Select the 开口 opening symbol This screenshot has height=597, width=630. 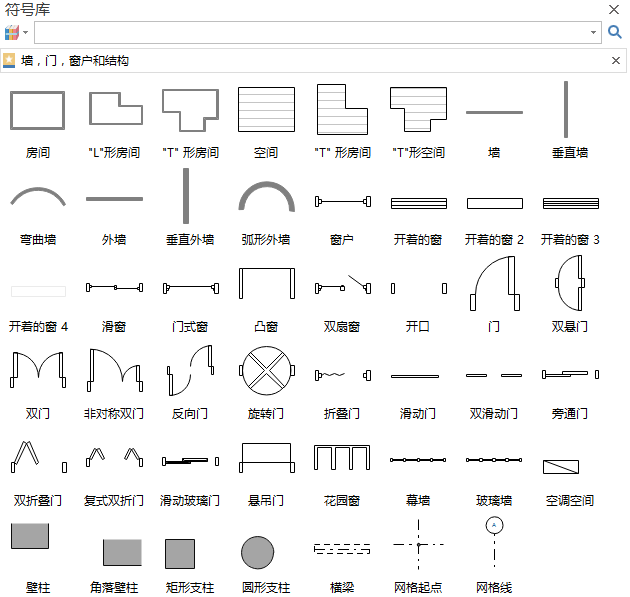tap(419, 288)
